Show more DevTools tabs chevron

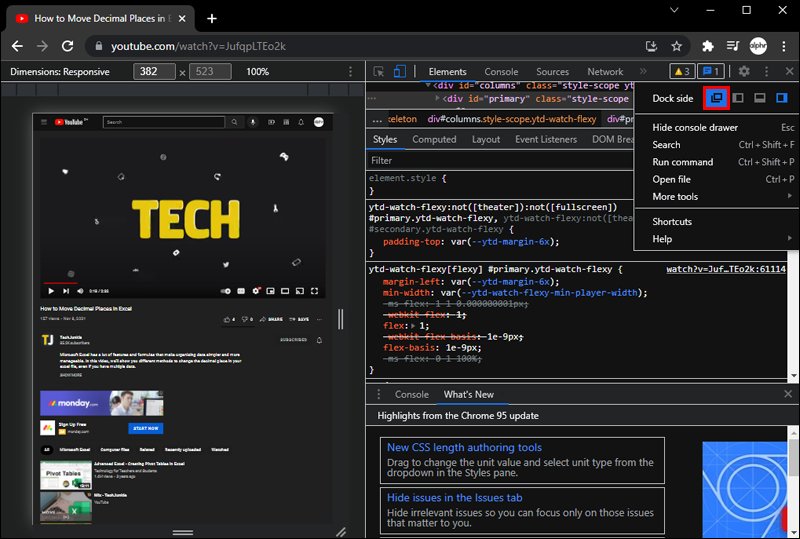(643, 72)
